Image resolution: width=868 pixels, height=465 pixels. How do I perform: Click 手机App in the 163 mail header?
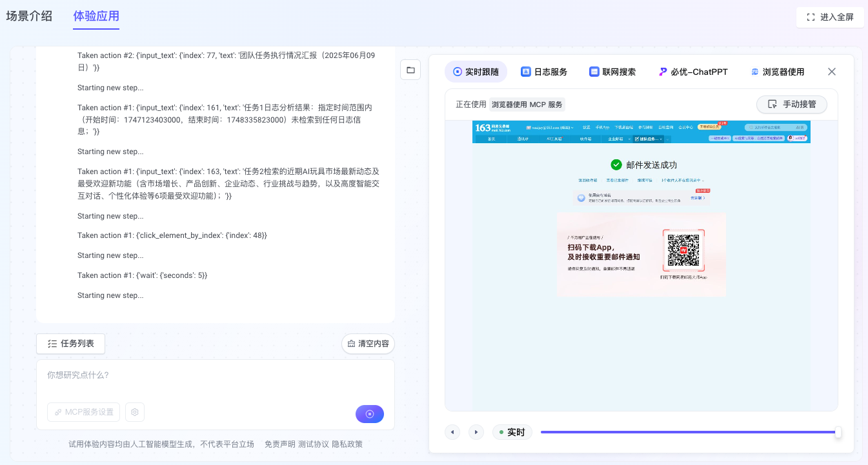pos(602,128)
